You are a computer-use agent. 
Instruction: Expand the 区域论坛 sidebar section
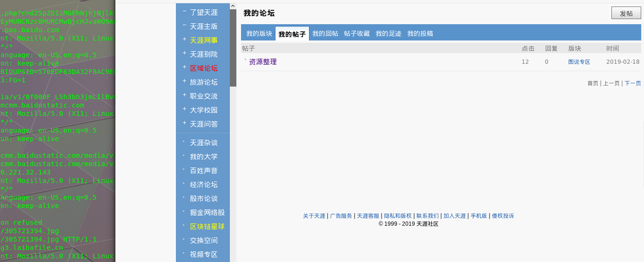pos(184,67)
